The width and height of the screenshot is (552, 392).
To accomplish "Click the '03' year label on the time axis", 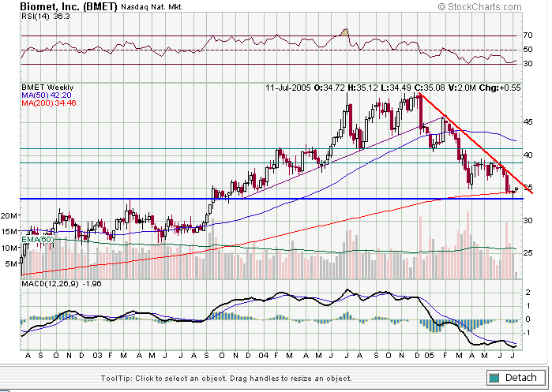I will 97,356.
